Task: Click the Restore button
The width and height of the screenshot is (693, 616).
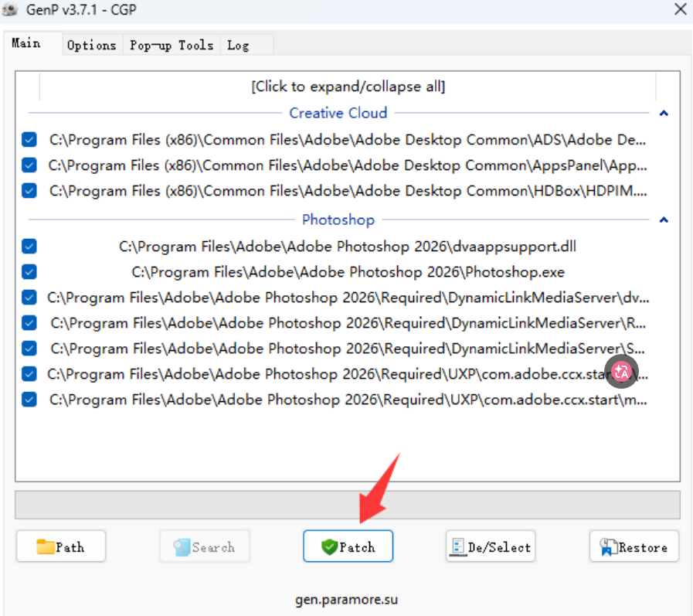Action: [634, 546]
